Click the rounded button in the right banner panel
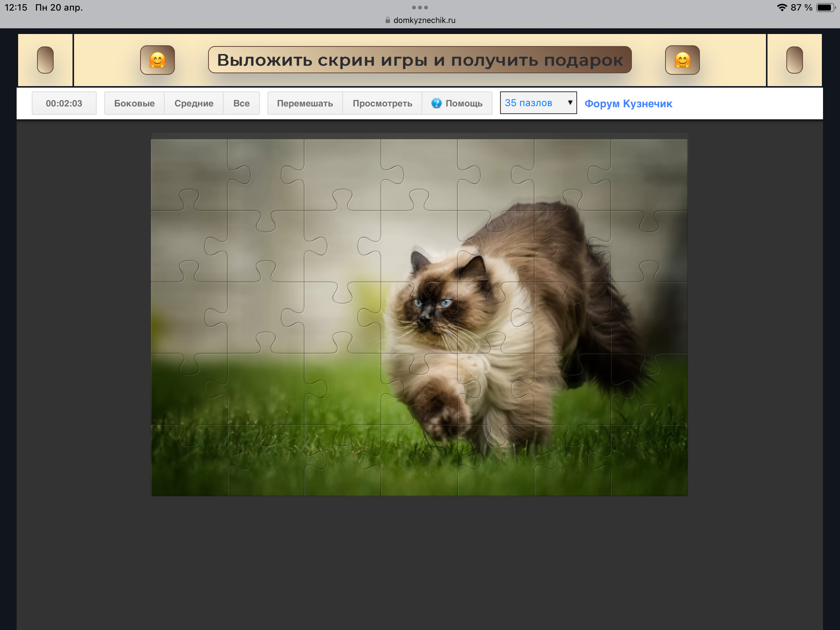 (x=794, y=60)
